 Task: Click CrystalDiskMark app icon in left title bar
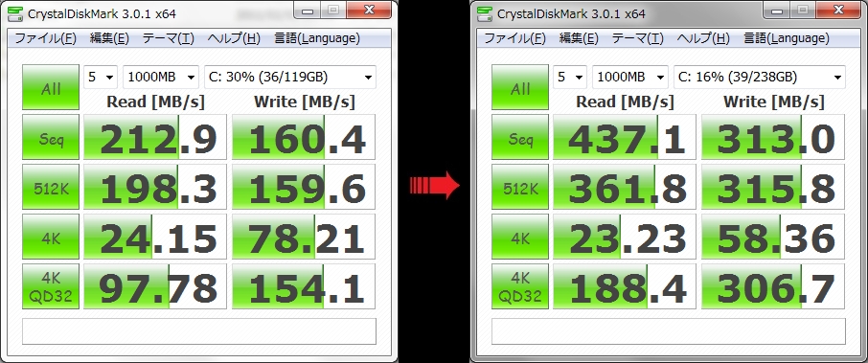(15, 13)
